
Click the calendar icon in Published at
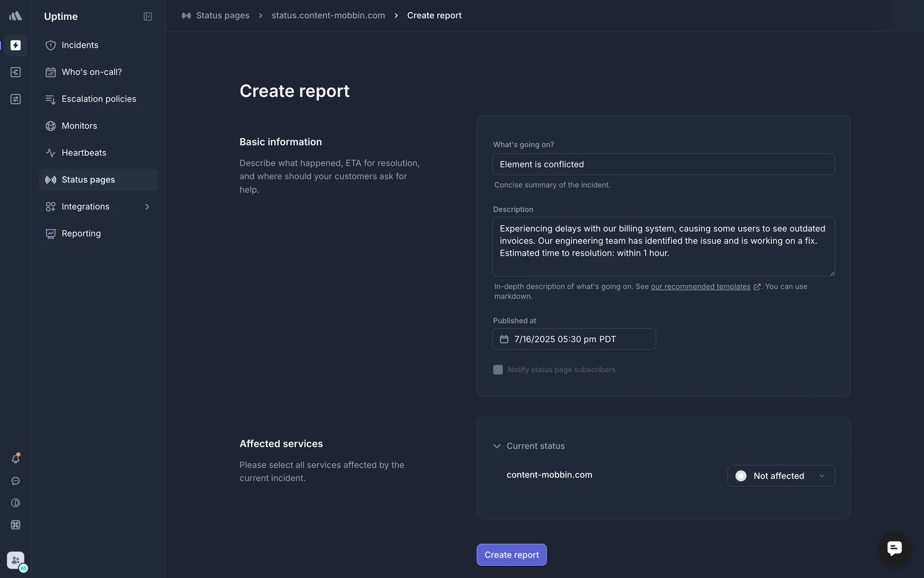click(x=504, y=340)
